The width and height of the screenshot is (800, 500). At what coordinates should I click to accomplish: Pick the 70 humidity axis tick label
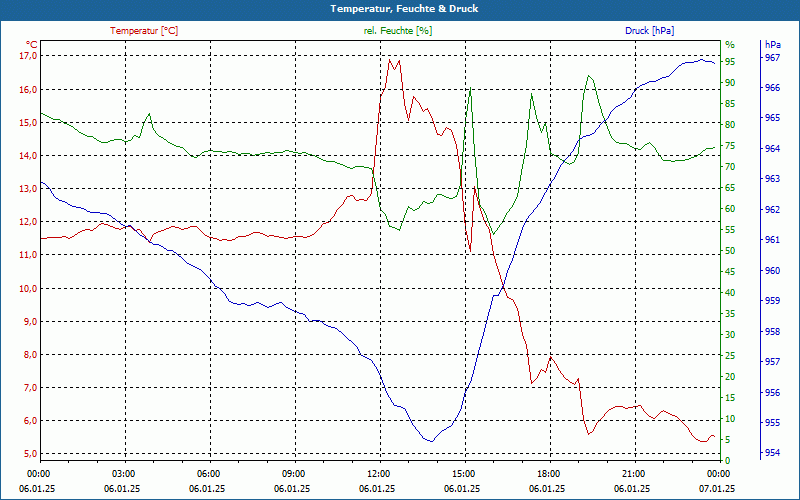(x=730, y=167)
